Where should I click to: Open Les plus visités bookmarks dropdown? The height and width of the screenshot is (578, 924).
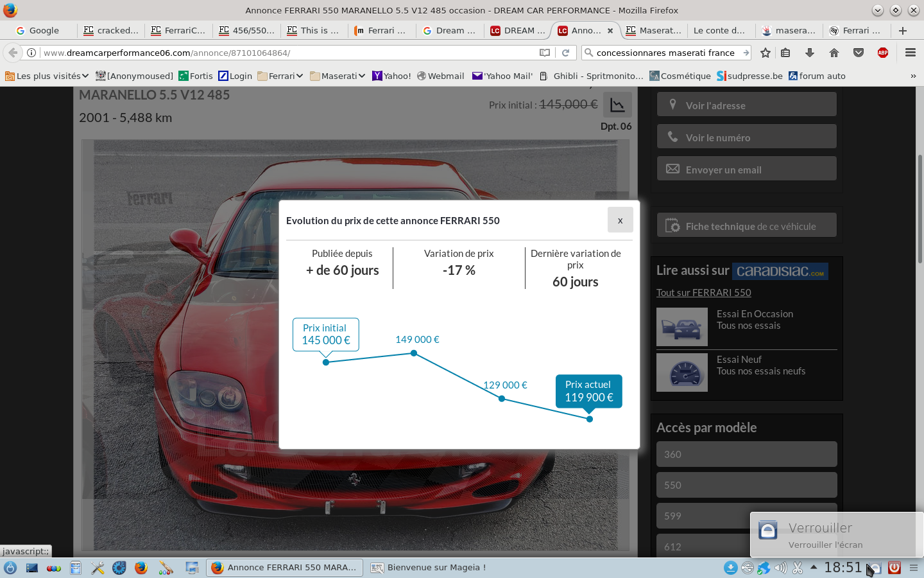[x=47, y=76]
